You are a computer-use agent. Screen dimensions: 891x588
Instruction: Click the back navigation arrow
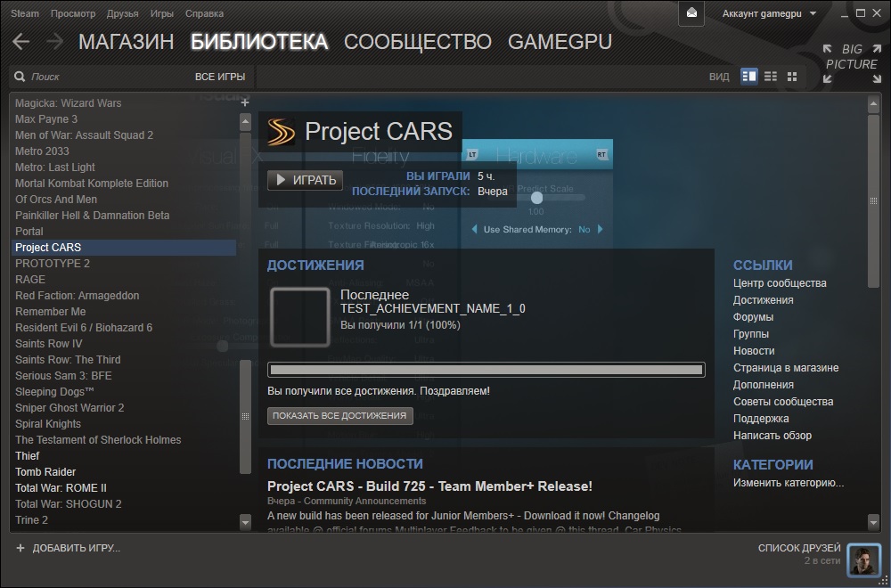pos(21,42)
